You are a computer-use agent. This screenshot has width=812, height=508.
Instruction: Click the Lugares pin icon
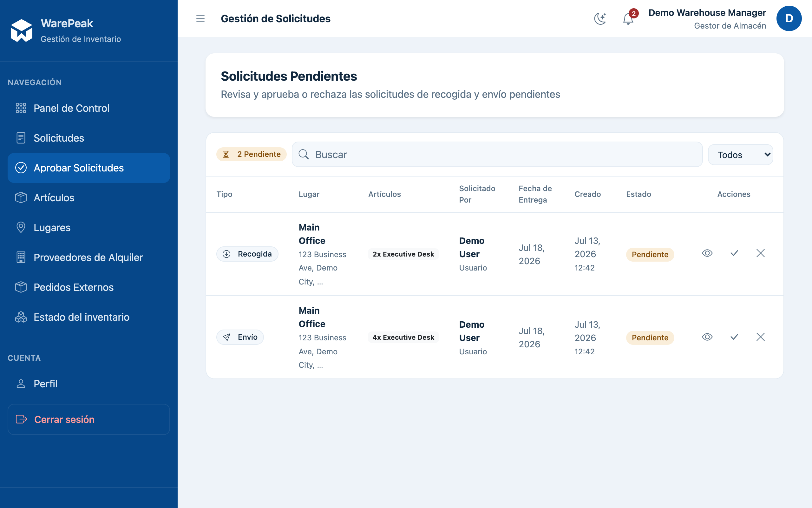click(21, 227)
